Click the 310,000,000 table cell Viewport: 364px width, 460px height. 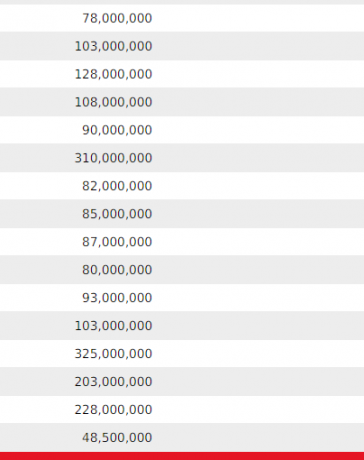click(113, 158)
